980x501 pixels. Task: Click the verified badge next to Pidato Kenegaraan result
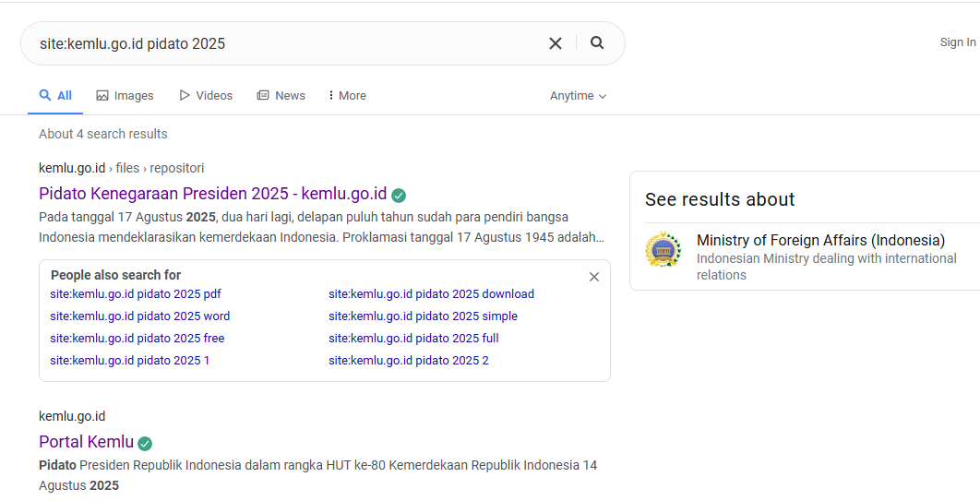click(399, 195)
